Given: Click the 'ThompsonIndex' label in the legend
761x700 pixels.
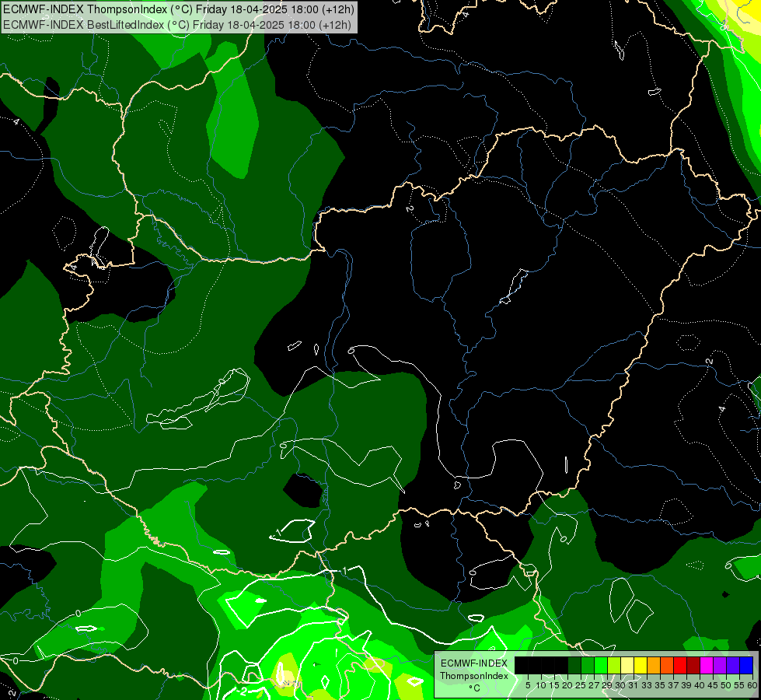Looking at the screenshot, I should [x=474, y=676].
